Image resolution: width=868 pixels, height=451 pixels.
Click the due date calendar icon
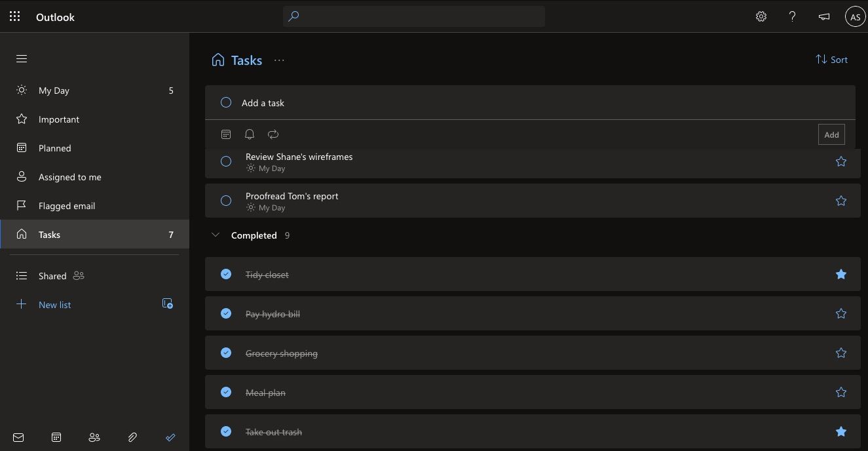226,134
